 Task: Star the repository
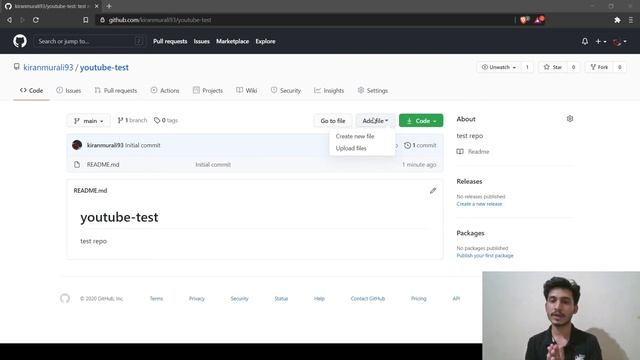[553, 67]
